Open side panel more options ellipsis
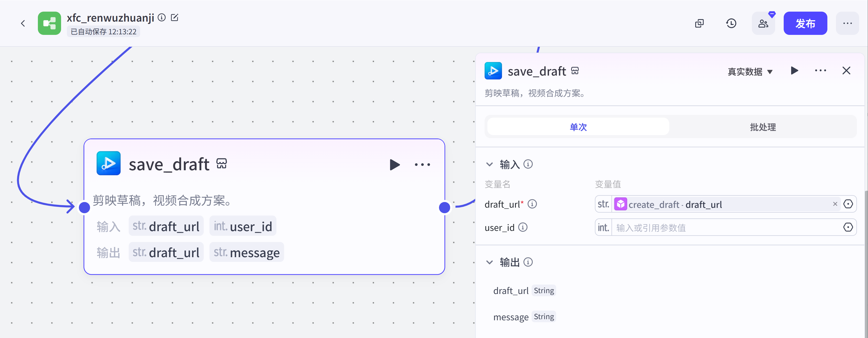868x338 pixels. (820, 71)
